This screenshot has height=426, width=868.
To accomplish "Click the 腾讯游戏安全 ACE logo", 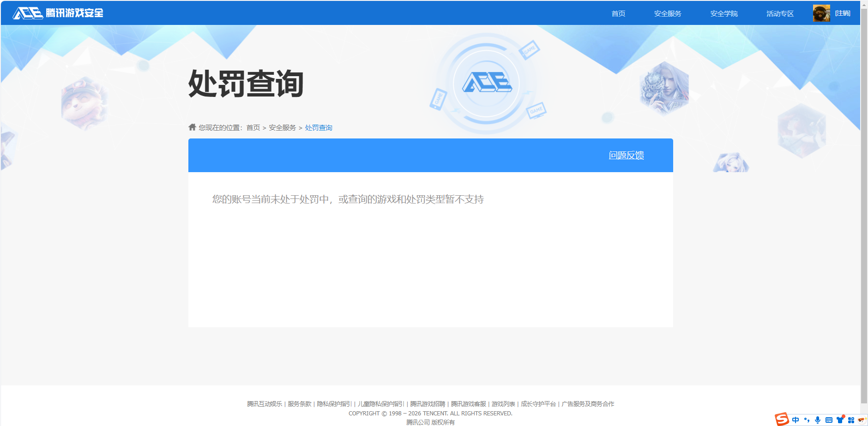I will (58, 13).
